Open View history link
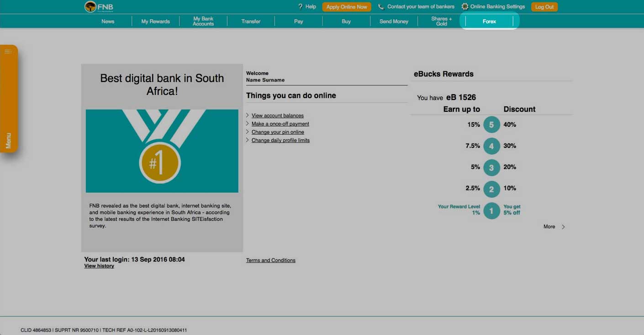Viewport: 644px width, 335px height. (99, 266)
